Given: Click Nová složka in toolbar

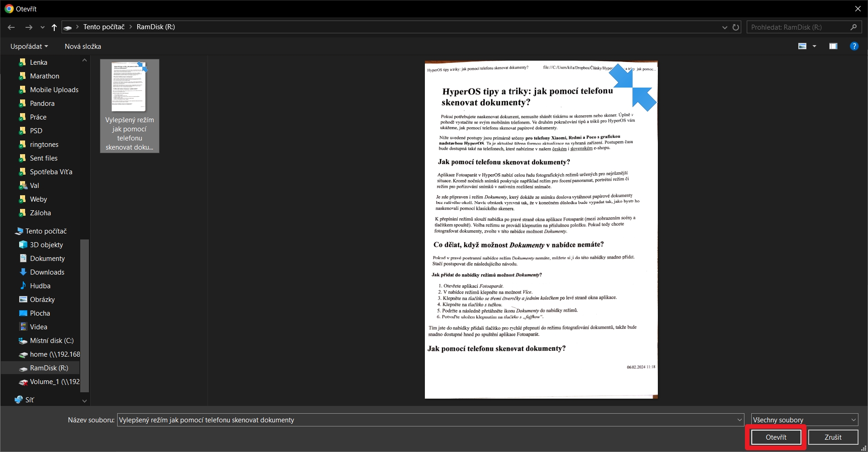Looking at the screenshot, I should click(x=83, y=47).
